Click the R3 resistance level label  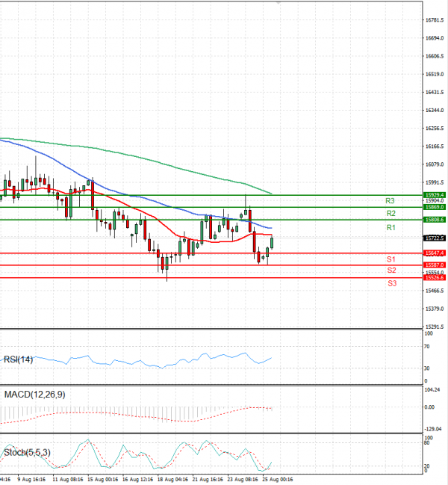tap(390, 201)
